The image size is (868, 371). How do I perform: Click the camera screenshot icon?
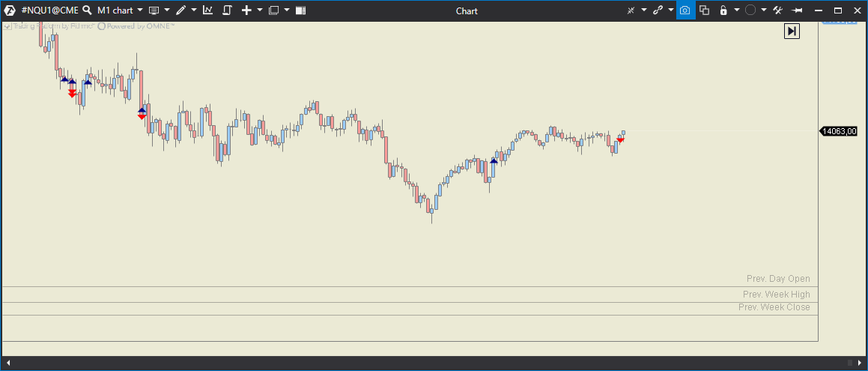(685, 10)
